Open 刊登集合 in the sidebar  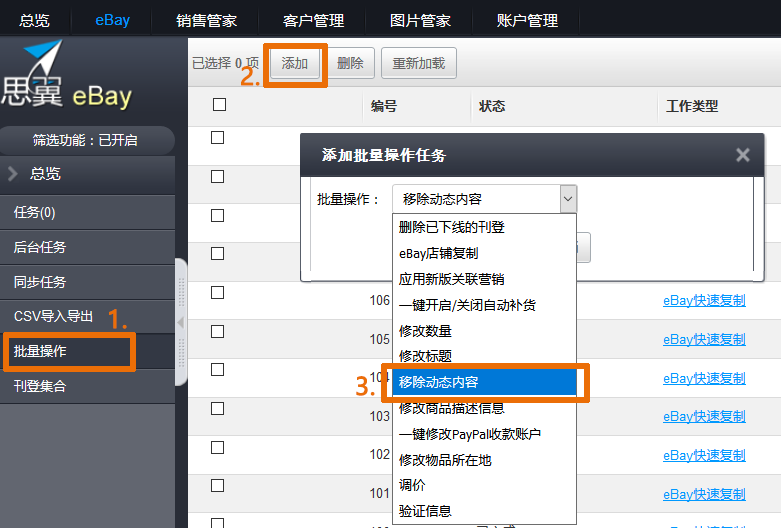click(x=87, y=386)
